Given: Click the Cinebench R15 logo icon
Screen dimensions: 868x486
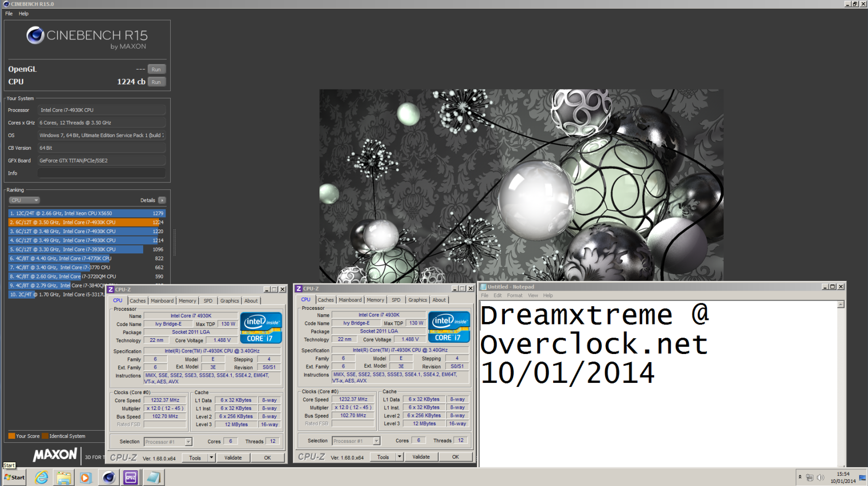Looking at the screenshot, I should (x=35, y=35).
